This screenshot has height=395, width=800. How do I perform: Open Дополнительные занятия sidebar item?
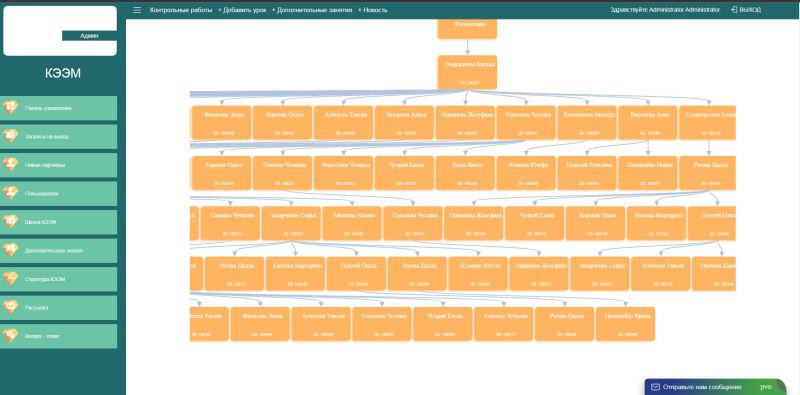pos(58,251)
